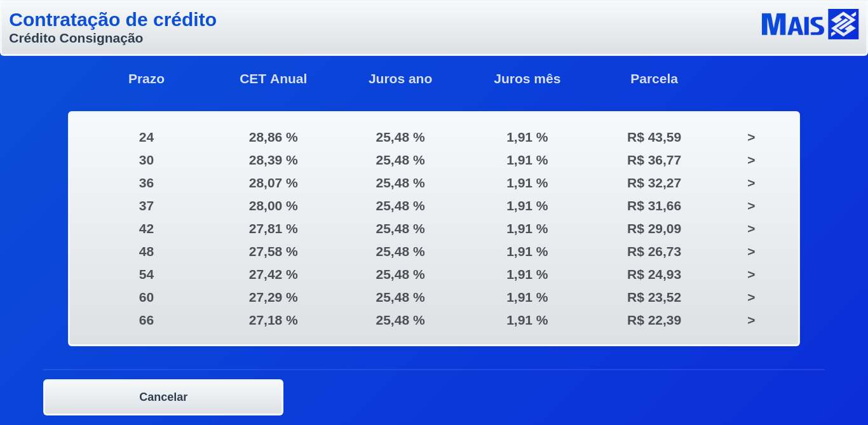This screenshot has height=425, width=868.
Task: Click the Contratação de crédito title
Action: click(x=112, y=20)
